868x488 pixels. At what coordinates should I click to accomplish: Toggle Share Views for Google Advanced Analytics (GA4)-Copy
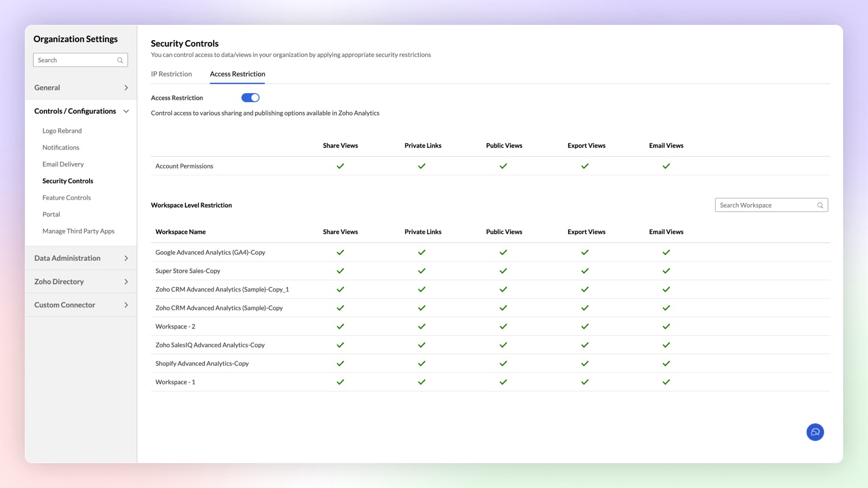[x=340, y=252]
